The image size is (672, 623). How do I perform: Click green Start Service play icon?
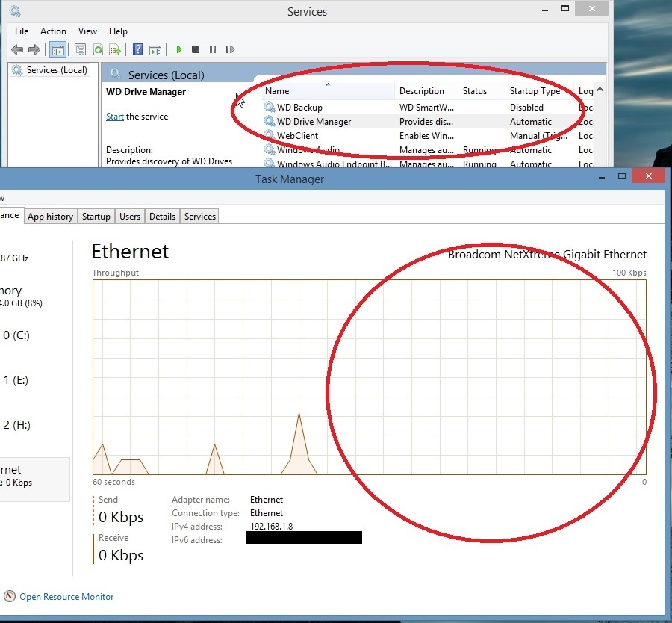pos(179,49)
